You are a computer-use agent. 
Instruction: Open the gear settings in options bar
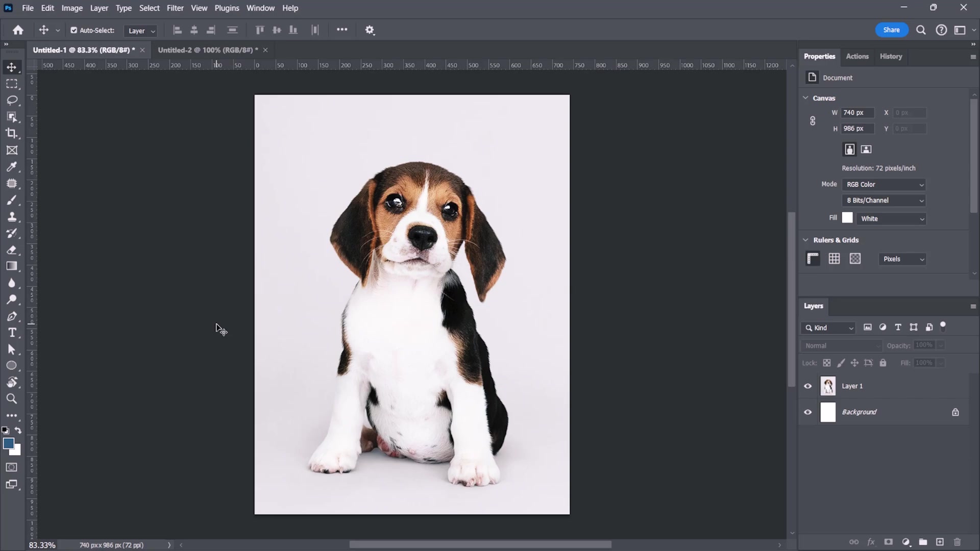click(370, 30)
